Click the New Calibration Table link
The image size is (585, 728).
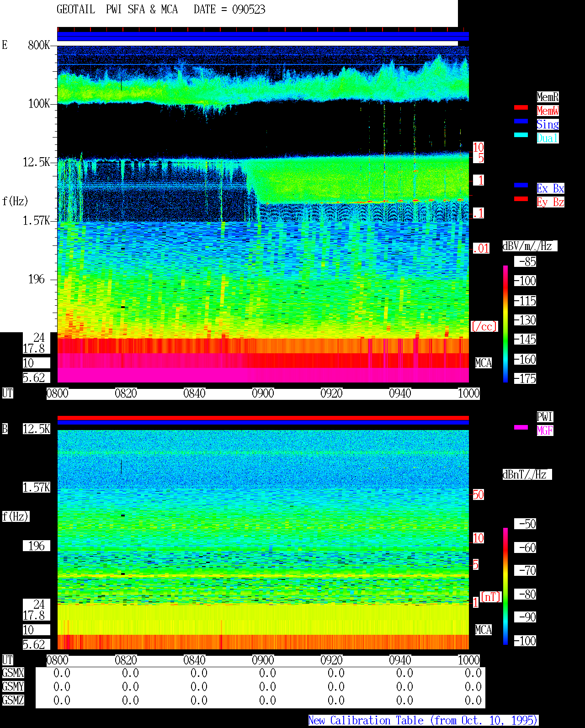click(423, 721)
